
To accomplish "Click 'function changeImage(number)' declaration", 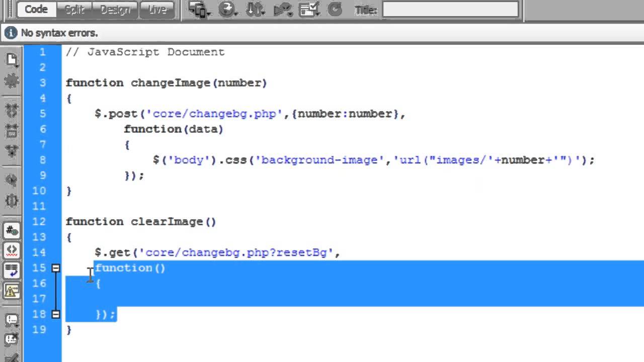I will (x=167, y=83).
